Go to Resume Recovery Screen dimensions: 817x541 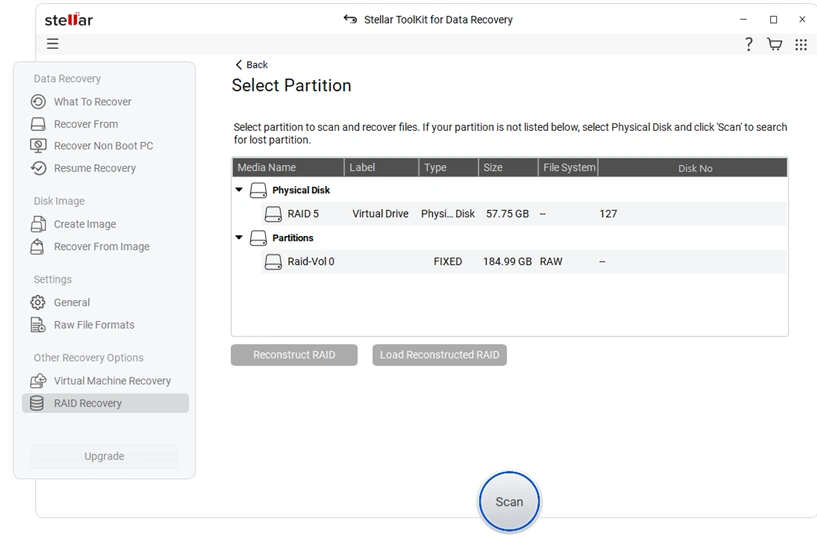point(94,168)
